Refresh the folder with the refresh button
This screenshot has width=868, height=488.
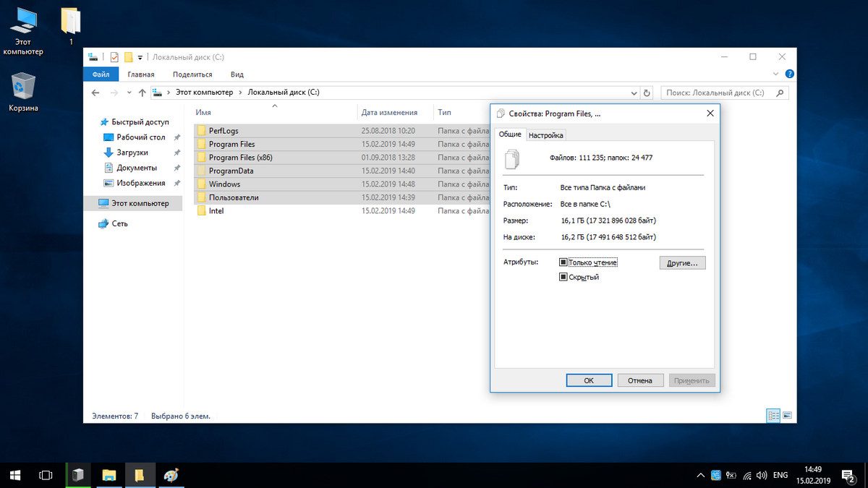coord(647,93)
